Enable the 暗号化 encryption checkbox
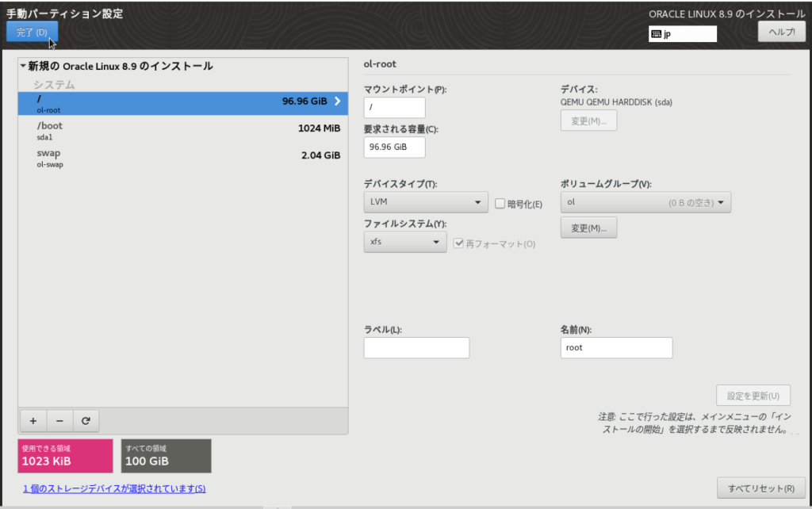 500,204
